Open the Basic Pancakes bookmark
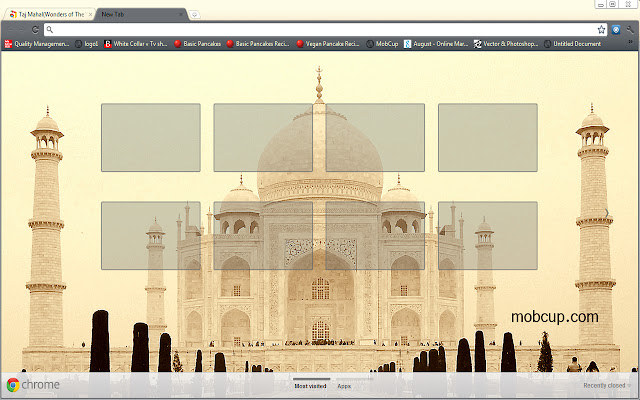 (x=198, y=44)
